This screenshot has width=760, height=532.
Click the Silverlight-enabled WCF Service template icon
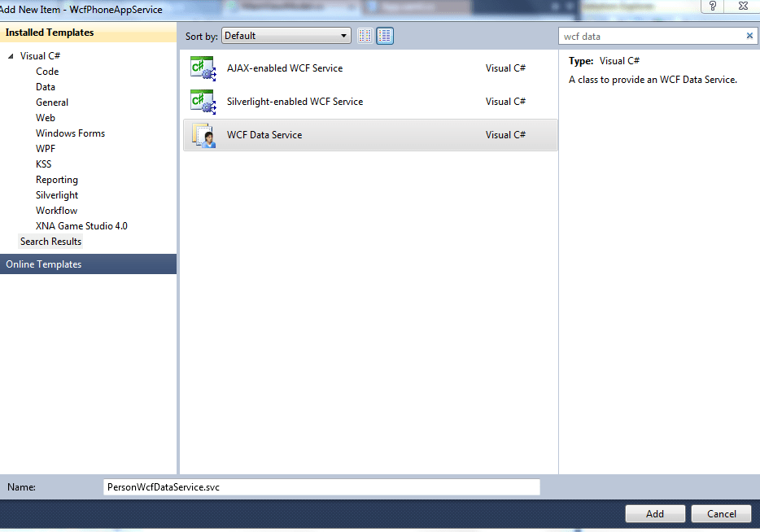203,102
